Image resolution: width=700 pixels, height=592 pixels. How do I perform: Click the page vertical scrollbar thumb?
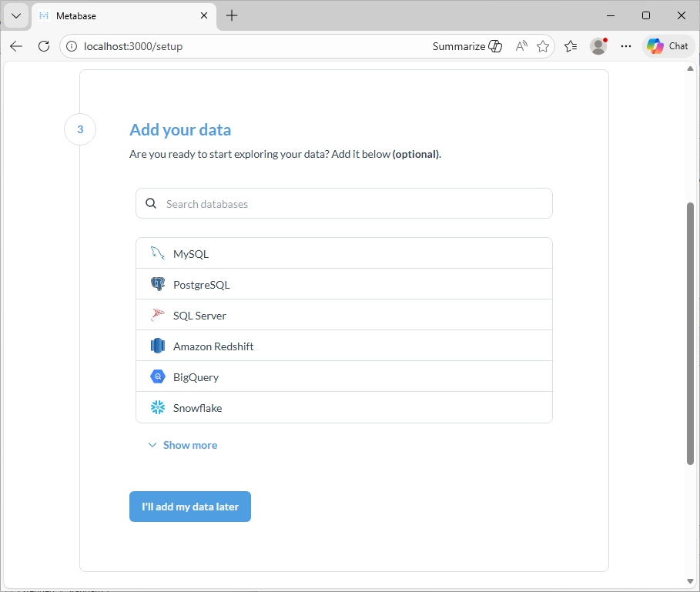point(690,333)
